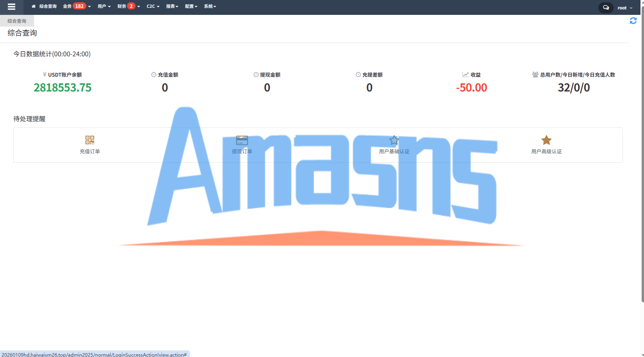Click the scrollbar down arrow at bottom right

click(x=642, y=355)
